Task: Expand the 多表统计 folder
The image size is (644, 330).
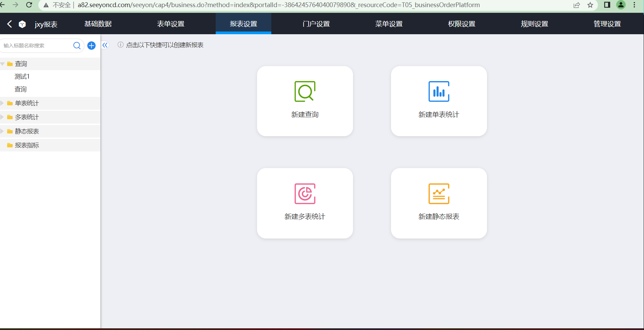Action: click(x=2, y=117)
